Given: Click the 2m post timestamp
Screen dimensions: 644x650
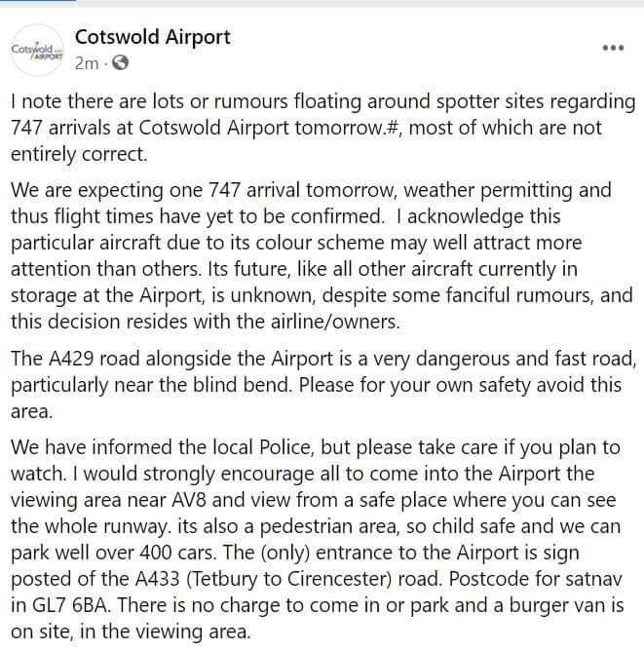Looking at the screenshot, I should (x=87, y=64).
